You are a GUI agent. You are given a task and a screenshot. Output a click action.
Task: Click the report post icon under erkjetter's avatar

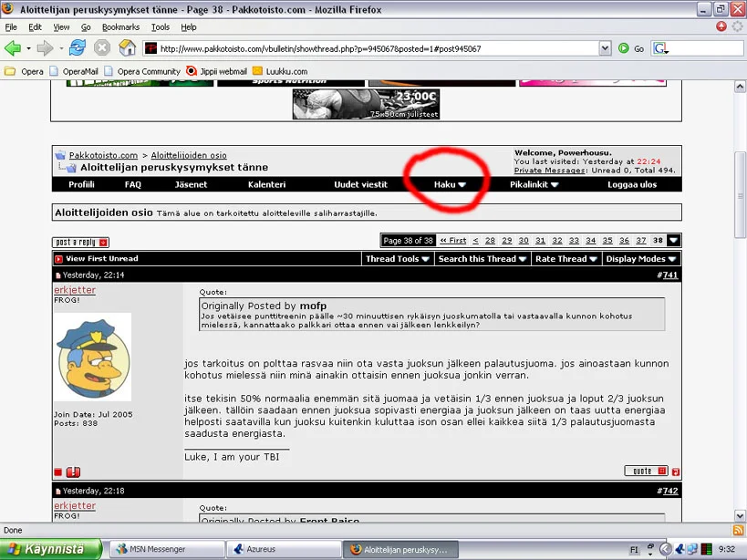pos(73,472)
